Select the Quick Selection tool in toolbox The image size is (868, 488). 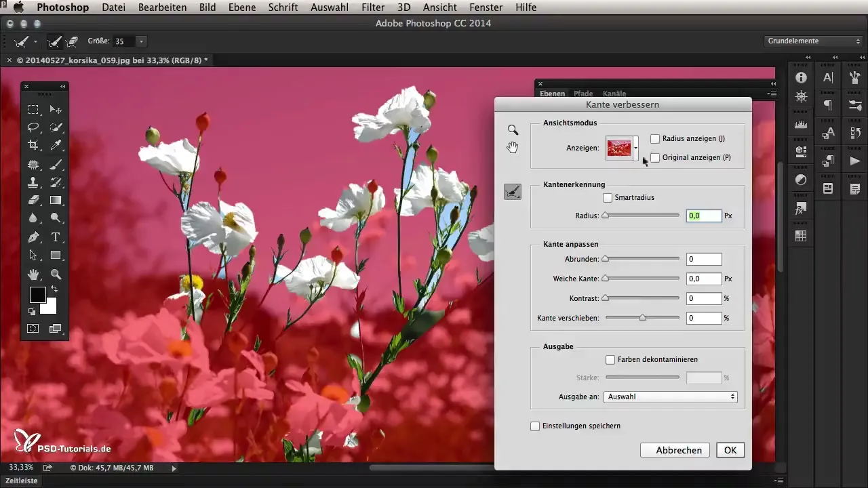(56, 127)
